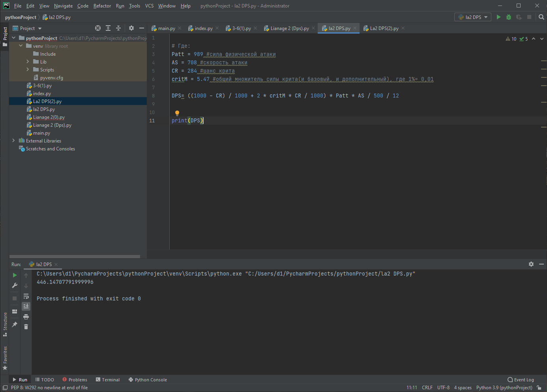
Task: Toggle soft-wrap in Run console
Action: tap(26, 296)
